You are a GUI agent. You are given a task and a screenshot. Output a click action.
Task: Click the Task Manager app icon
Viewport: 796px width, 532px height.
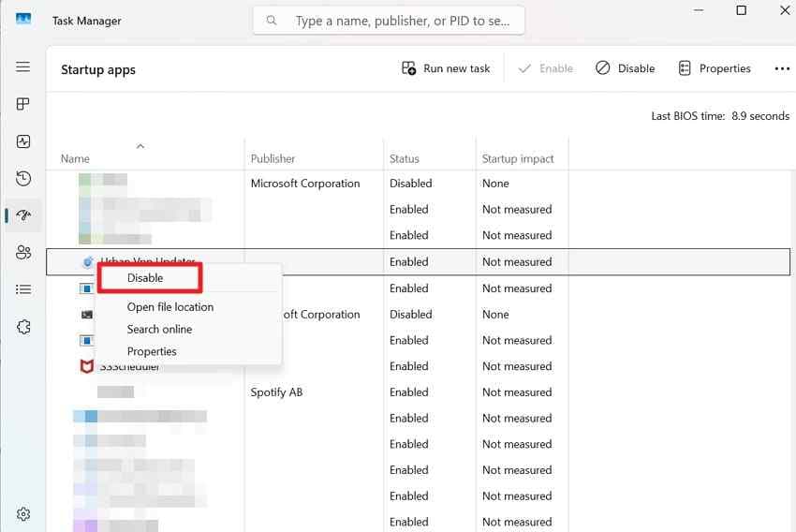(x=23, y=20)
